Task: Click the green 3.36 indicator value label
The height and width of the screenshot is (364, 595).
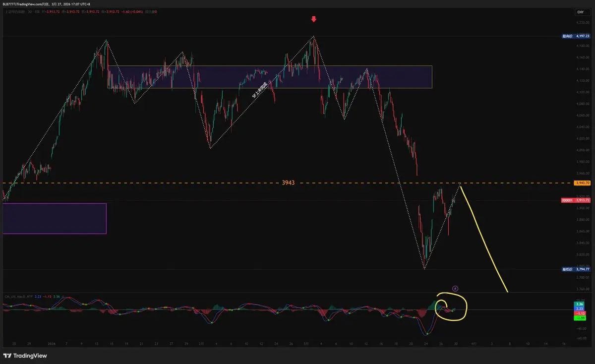Action: pyautogui.click(x=579, y=304)
